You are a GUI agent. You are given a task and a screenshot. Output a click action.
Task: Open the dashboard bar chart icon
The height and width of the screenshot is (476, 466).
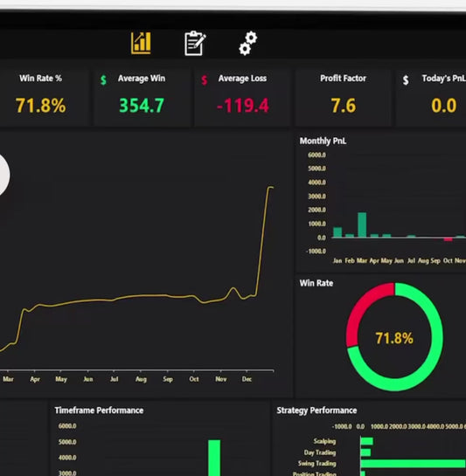tap(141, 43)
